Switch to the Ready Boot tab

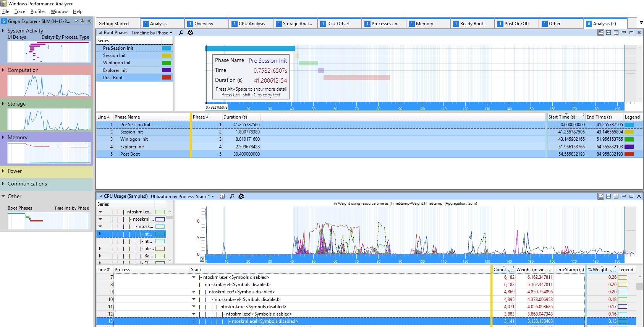click(472, 24)
